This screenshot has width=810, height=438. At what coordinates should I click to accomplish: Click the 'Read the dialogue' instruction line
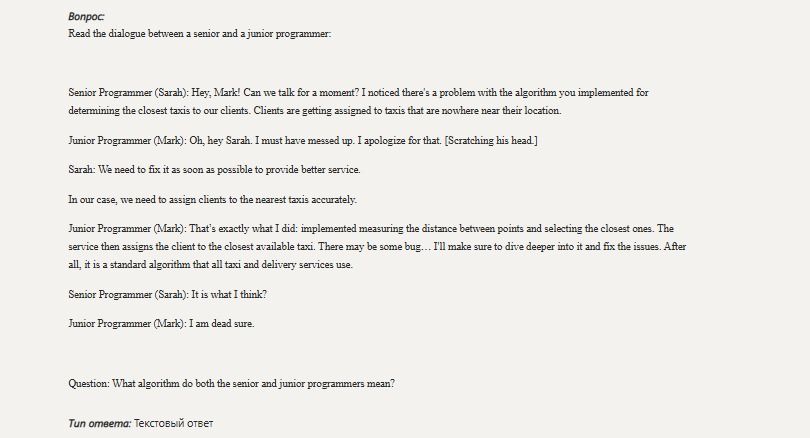[199, 34]
